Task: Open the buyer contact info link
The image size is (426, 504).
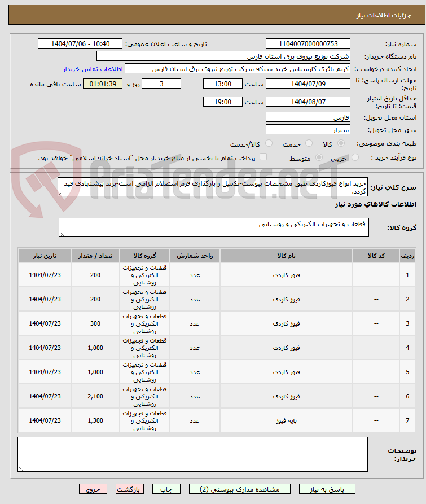Action: tap(93, 69)
